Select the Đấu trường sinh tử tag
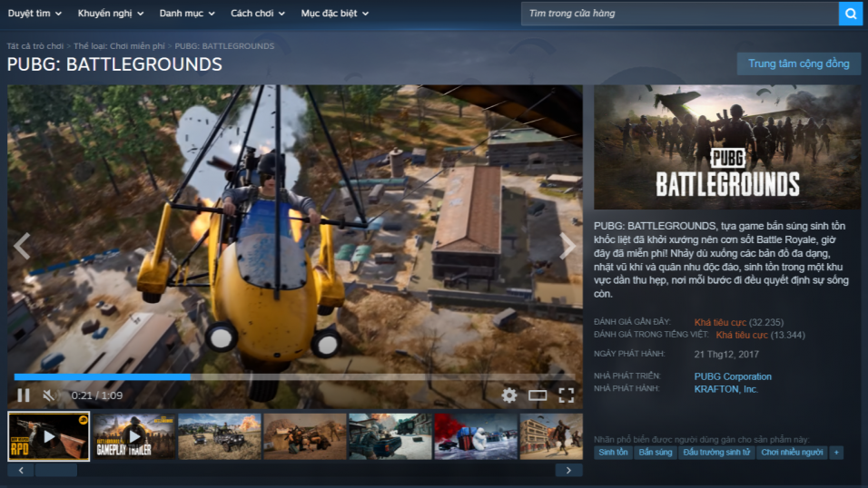868x488 pixels. 716,453
